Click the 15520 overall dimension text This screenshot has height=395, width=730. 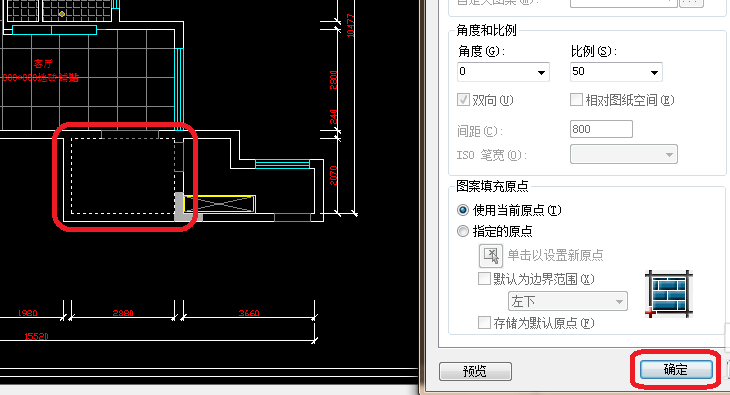[36, 336]
